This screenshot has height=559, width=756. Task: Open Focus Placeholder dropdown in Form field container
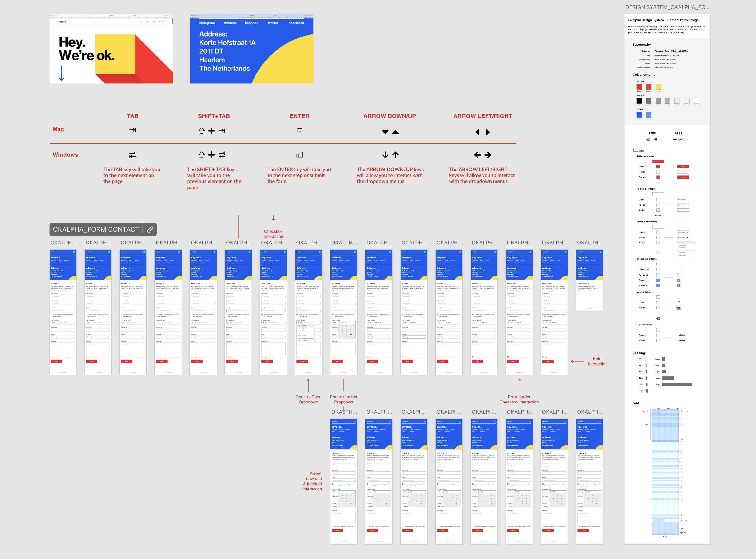pyautogui.click(x=683, y=238)
